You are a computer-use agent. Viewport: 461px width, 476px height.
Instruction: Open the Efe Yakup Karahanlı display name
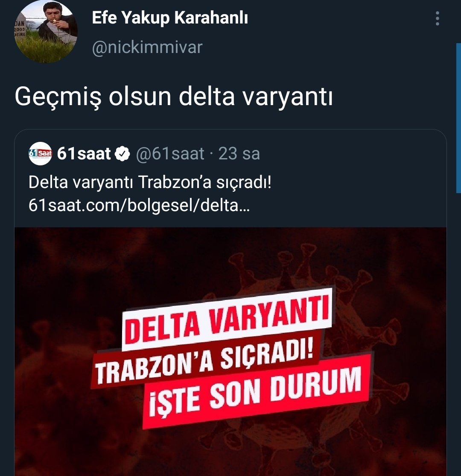(170, 18)
